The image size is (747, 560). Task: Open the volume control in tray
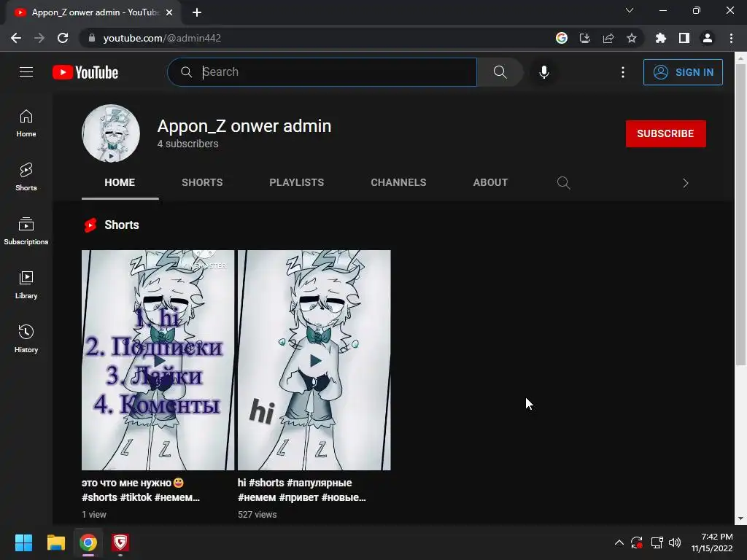coord(675,542)
